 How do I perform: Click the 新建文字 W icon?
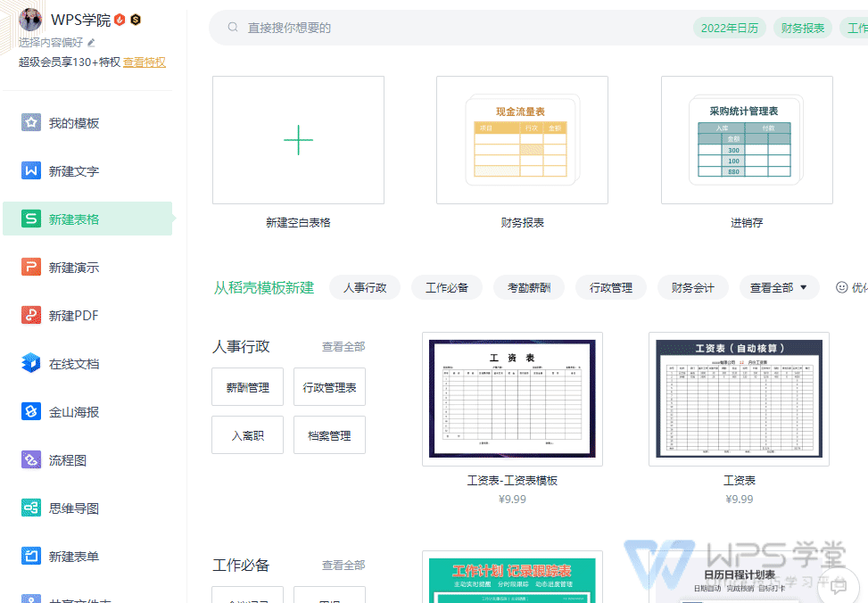coord(31,170)
